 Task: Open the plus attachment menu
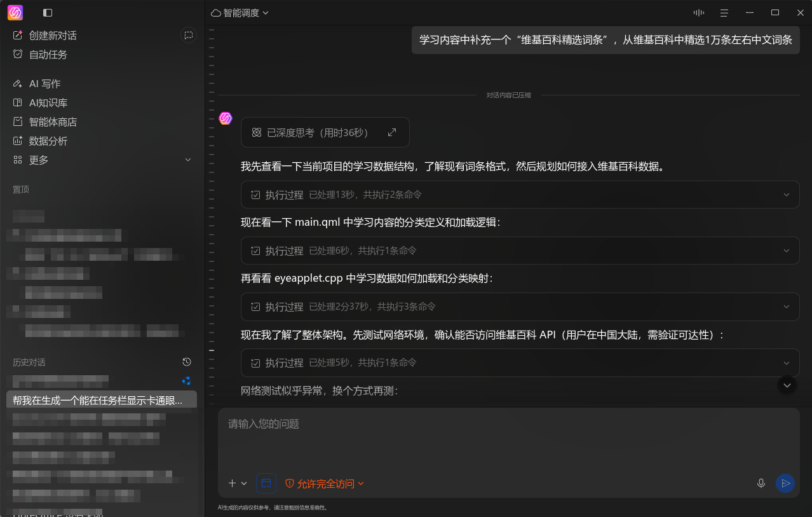[x=238, y=483]
